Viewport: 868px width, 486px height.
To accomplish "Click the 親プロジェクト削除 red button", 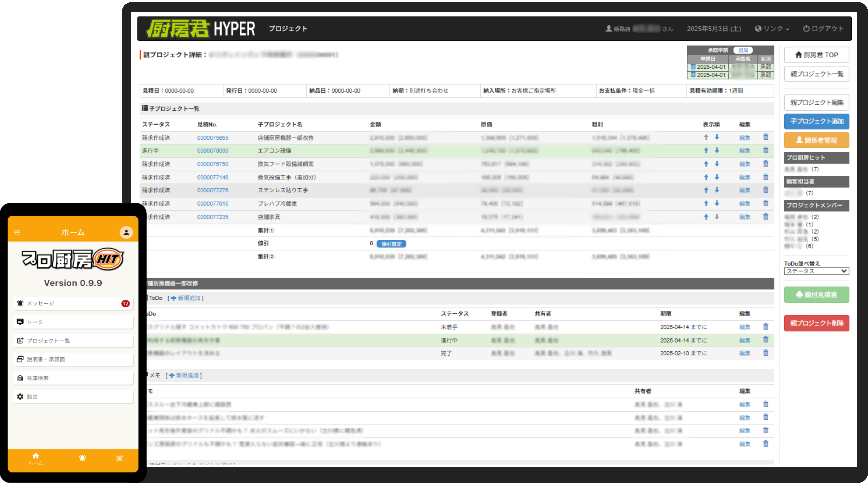I will tap(816, 323).
